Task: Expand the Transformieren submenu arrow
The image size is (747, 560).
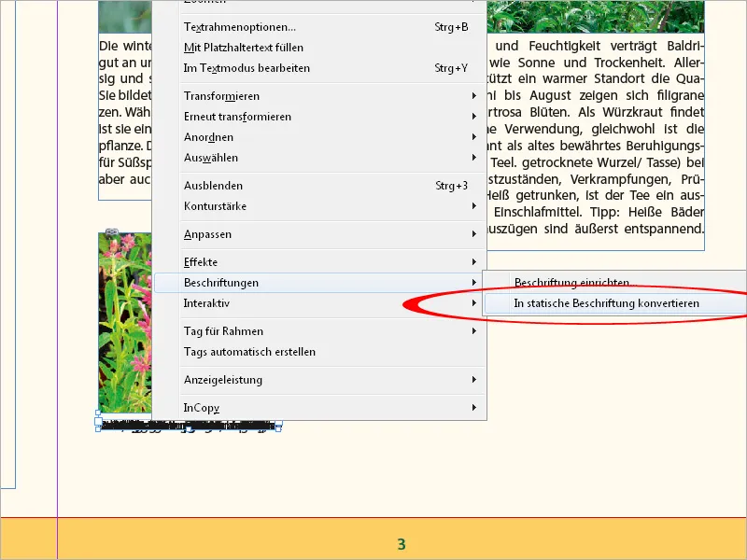Action: coord(474,94)
